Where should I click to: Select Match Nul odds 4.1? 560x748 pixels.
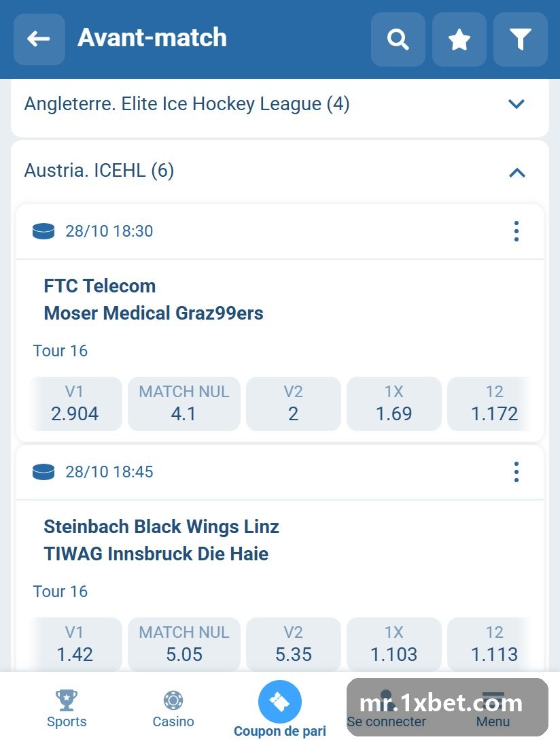tap(184, 404)
